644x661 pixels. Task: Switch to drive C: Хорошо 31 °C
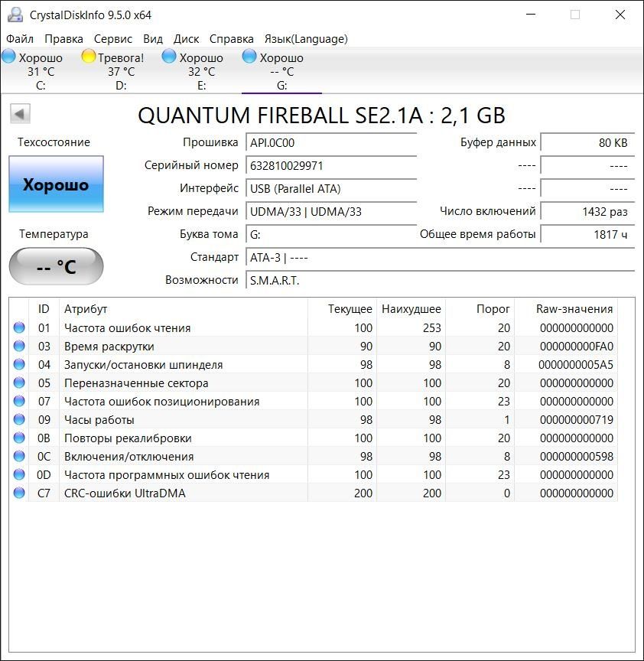click(41, 71)
